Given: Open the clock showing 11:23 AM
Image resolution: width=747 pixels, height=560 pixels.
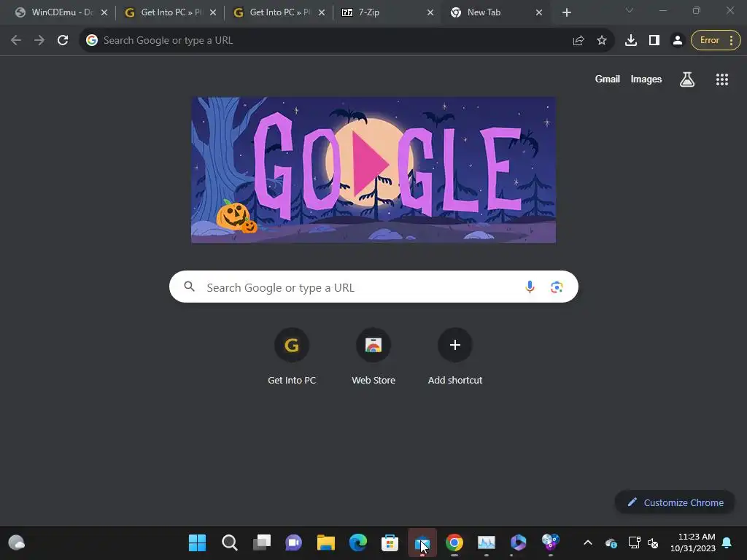Looking at the screenshot, I should (x=693, y=542).
